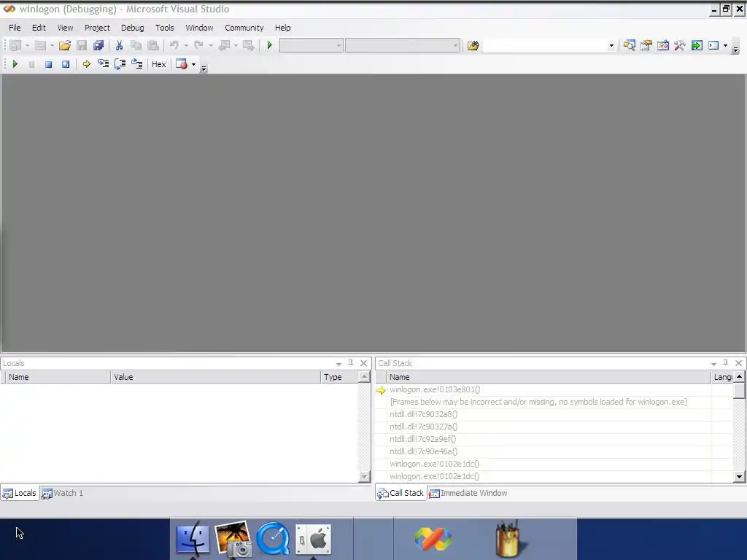Open the Start Page toolbar icon
The height and width of the screenshot is (560, 747).
pyautogui.click(x=697, y=45)
